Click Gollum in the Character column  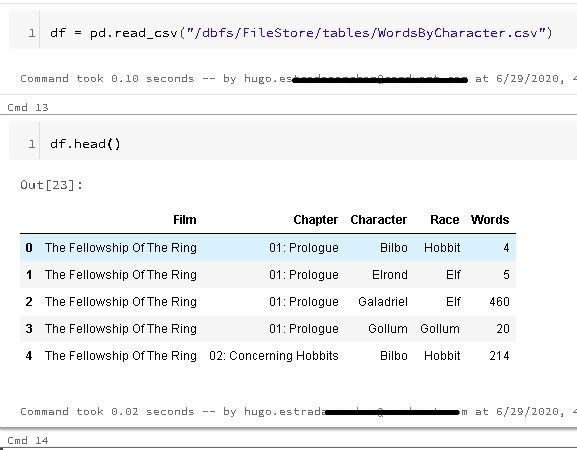pyautogui.click(x=388, y=329)
